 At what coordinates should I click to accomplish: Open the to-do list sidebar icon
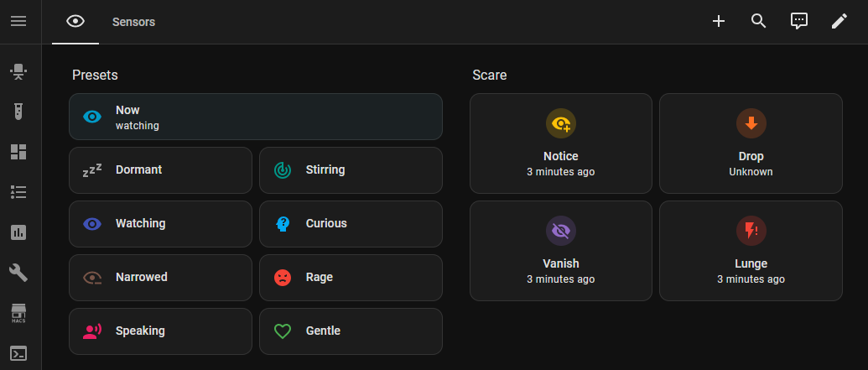point(18,192)
